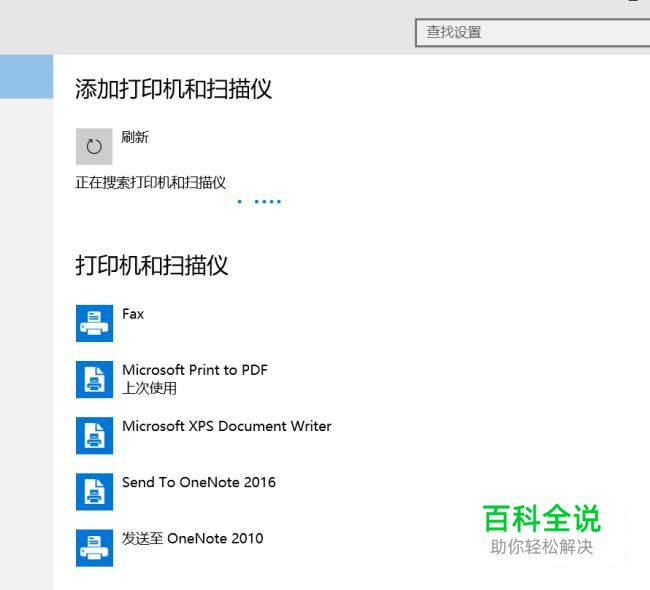Click inside the 查找设置 search box

click(x=533, y=32)
